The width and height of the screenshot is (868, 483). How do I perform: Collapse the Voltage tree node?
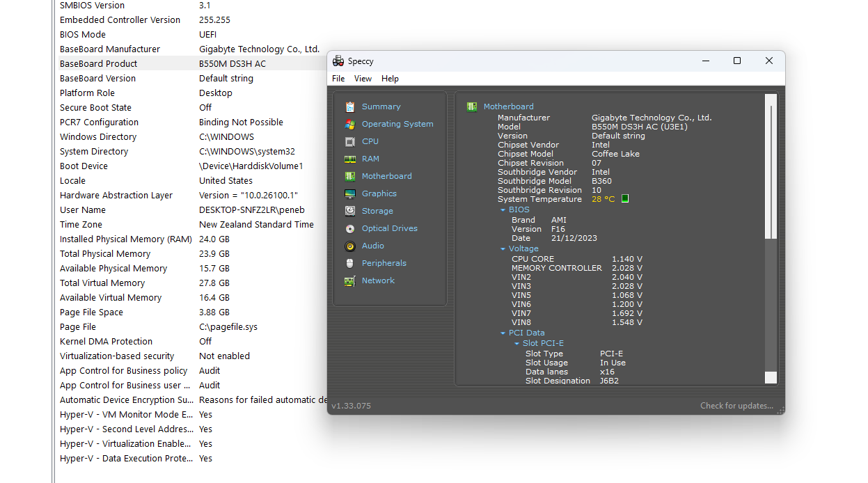503,249
